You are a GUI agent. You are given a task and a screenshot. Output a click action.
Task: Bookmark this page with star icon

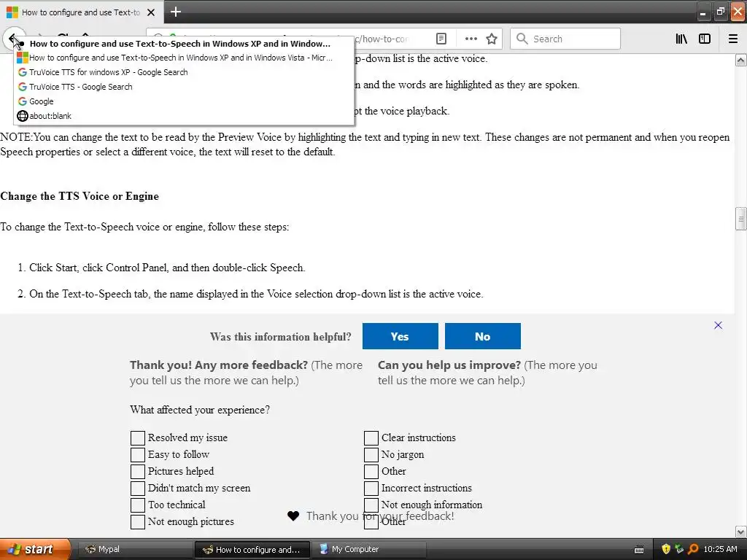(x=492, y=39)
